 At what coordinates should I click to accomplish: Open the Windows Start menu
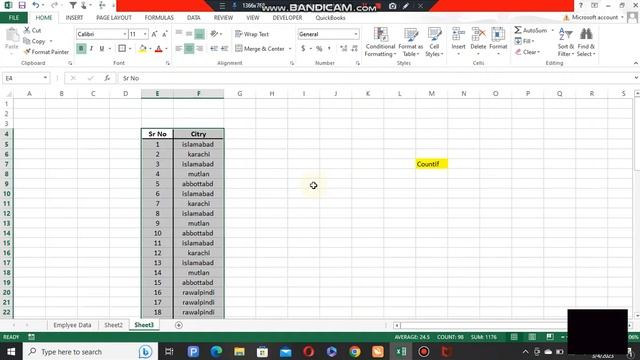(x=11, y=351)
